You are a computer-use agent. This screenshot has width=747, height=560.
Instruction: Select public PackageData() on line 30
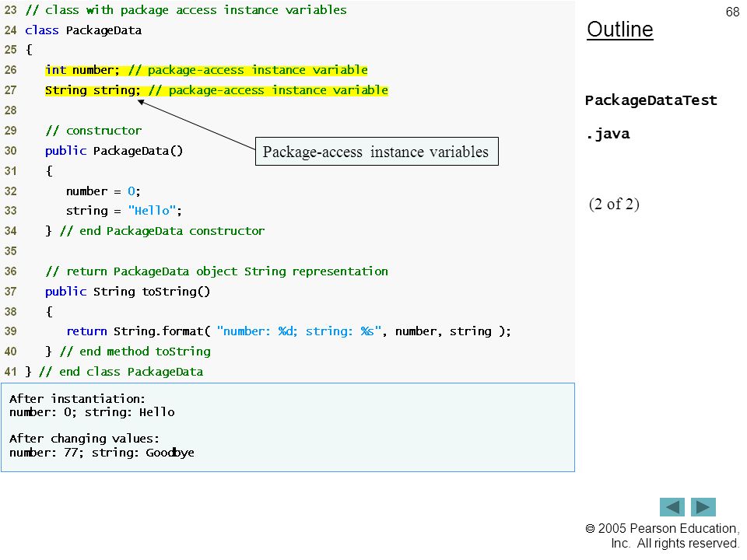[114, 151]
